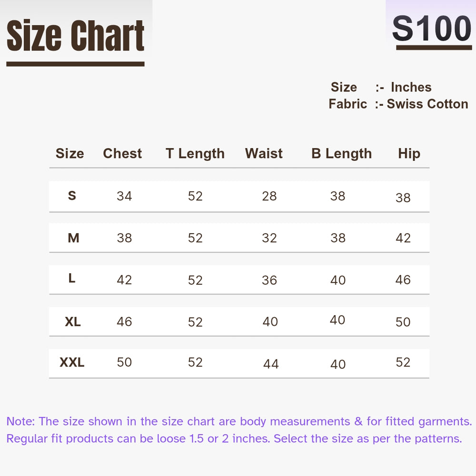Click the Size Chart title
The width and height of the screenshot is (476, 476).
(75, 36)
